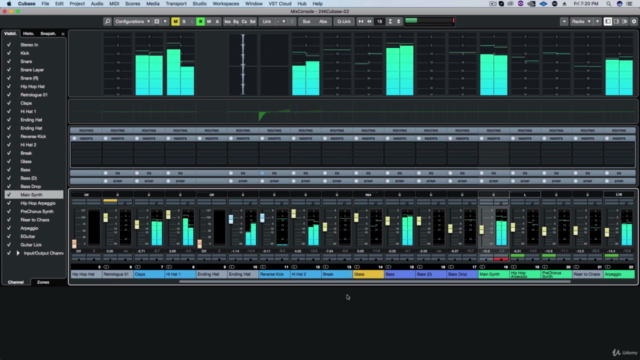Screen dimensions: 640x360
Task: Click the Glass channel fader handle
Action: tap(356, 218)
